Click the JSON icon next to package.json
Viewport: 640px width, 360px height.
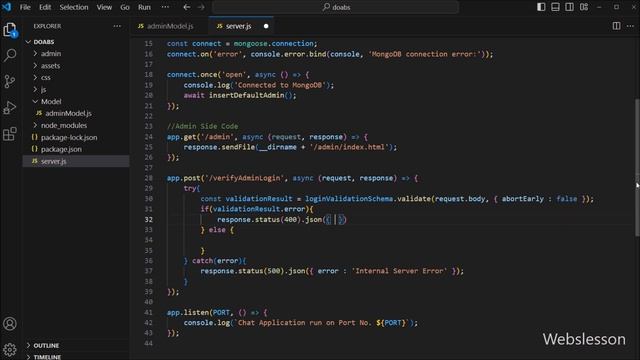point(35,149)
